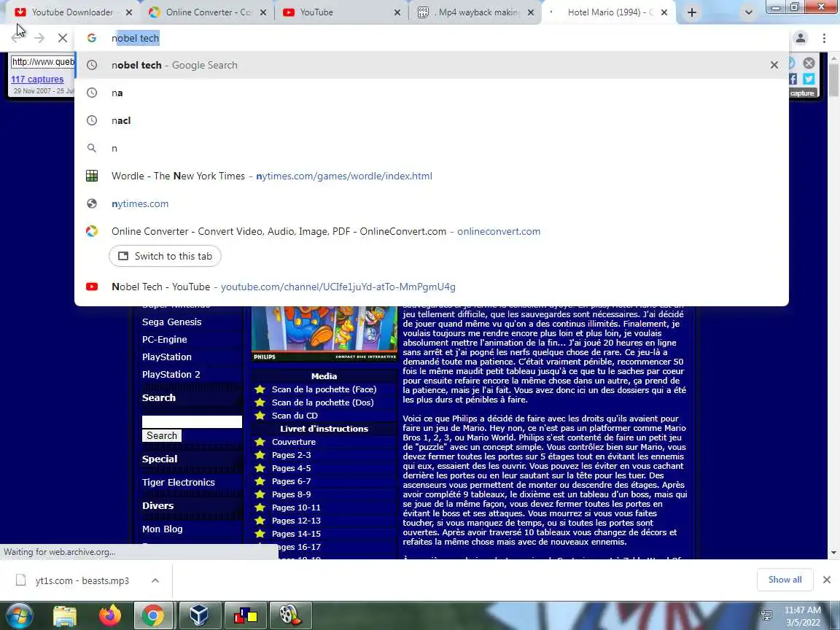Close the Wayback Machine toolbar
The image size is (840, 630).
click(809, 63)
